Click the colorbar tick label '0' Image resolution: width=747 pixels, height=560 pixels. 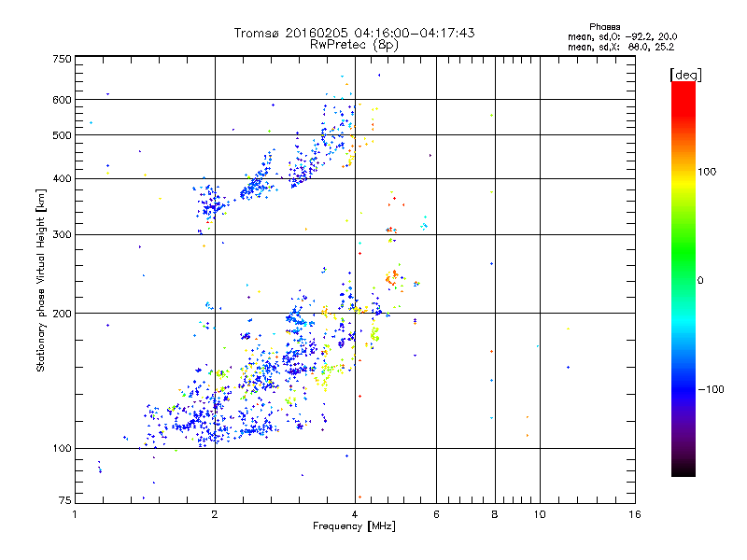(x=700, y=281)
